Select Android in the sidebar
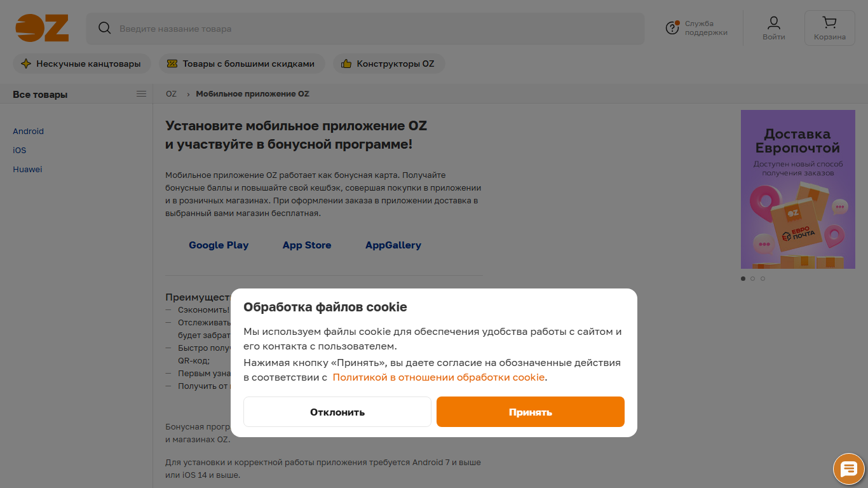Image resolution: width=868 pixels, height=488 pixels. pos(29,131)
